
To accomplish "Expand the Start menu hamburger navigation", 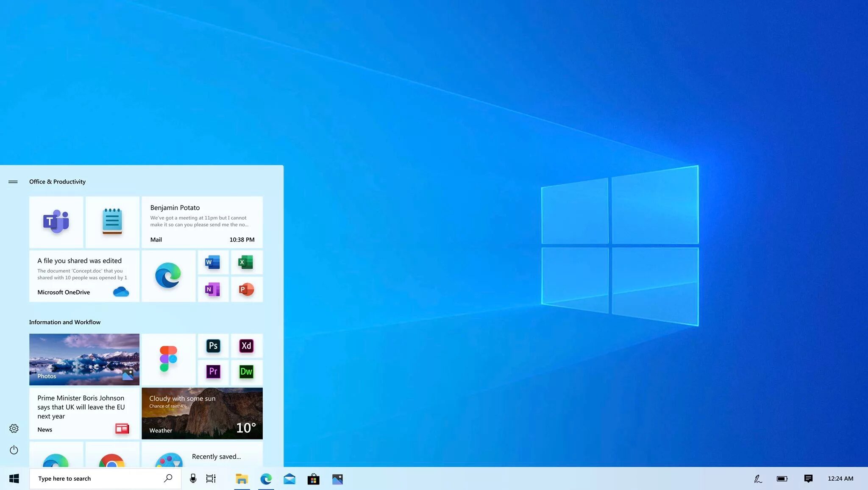I will pyautogui.click(x=13, y=182).
